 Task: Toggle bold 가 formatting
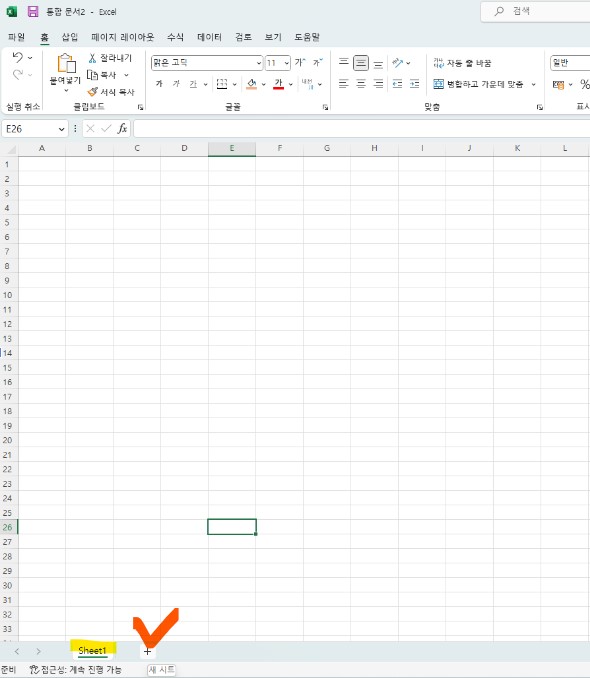(159, 84)
